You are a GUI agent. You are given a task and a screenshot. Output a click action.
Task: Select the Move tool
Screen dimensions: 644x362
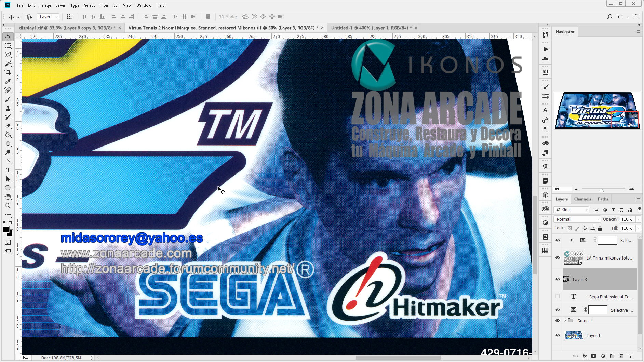coord(8,37)
